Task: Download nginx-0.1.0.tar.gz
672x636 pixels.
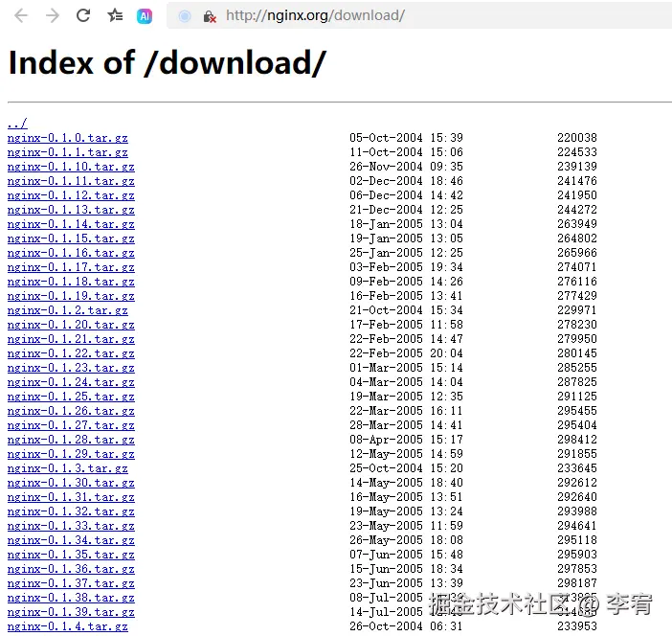Action: point(68,138)
